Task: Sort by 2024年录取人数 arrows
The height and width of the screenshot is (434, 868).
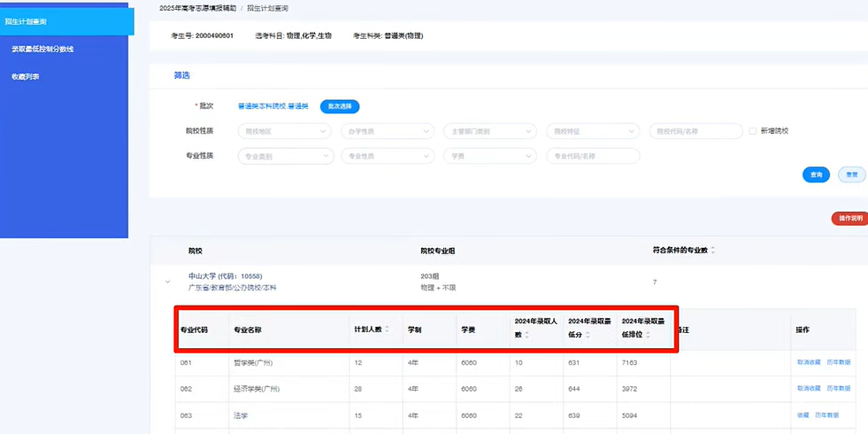Action: click(x=526, y=335)
